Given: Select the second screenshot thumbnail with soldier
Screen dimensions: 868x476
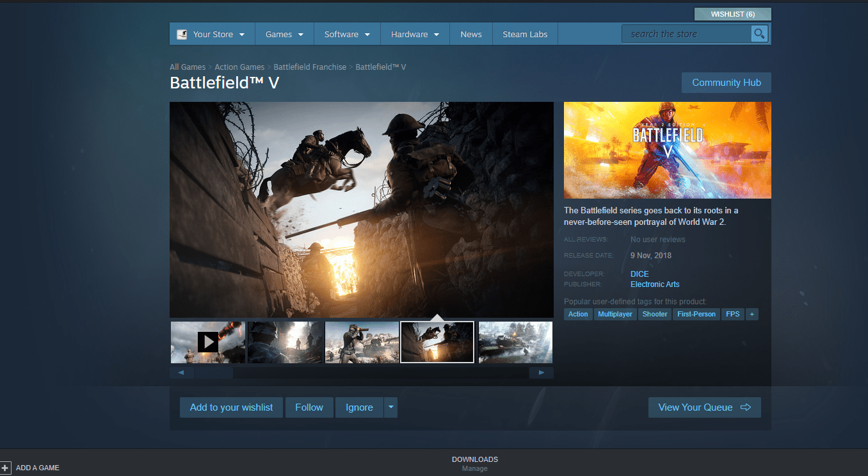Looking at the screenshot, I should (x=285, y=342).
